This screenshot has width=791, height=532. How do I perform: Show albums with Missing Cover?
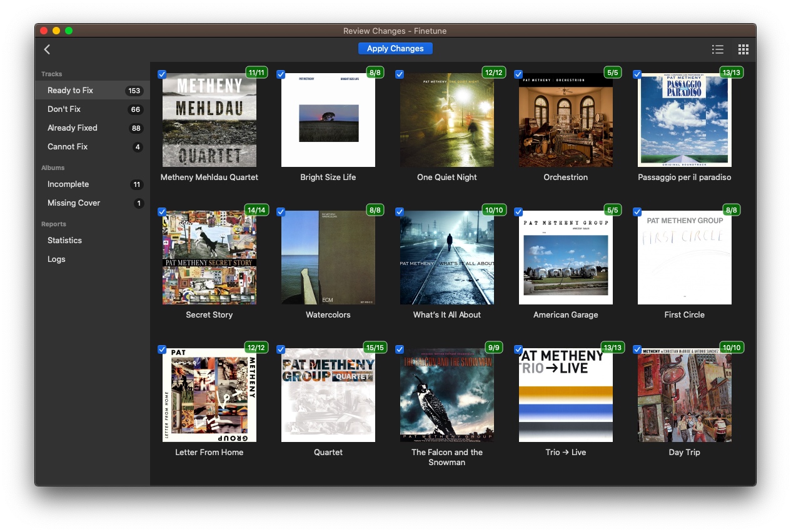pyautogui.click(x=93, y=203)
